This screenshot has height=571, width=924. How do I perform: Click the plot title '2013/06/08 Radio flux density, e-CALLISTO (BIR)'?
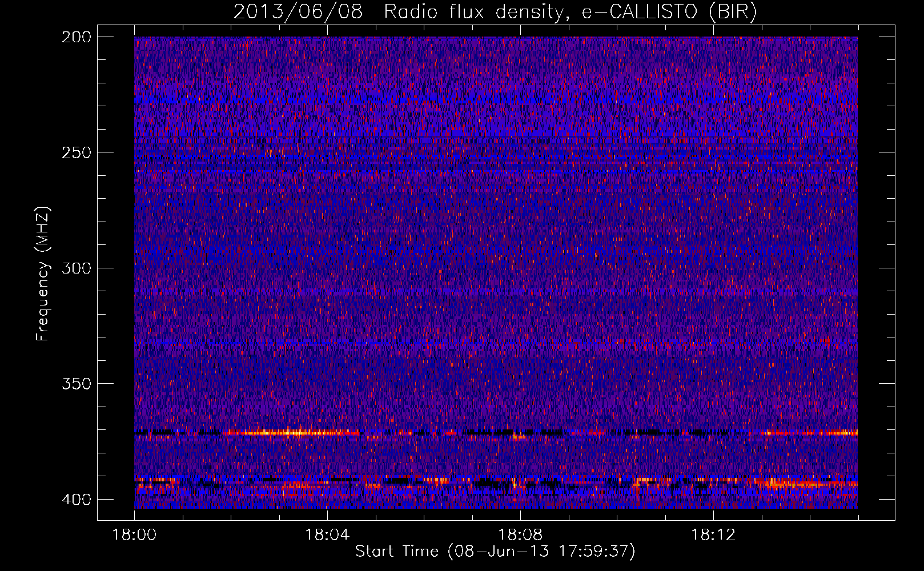pos(495,12)
